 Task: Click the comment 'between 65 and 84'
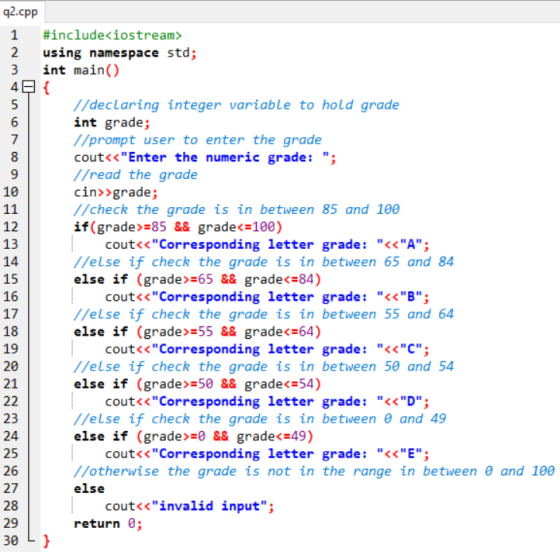[388, 262]
